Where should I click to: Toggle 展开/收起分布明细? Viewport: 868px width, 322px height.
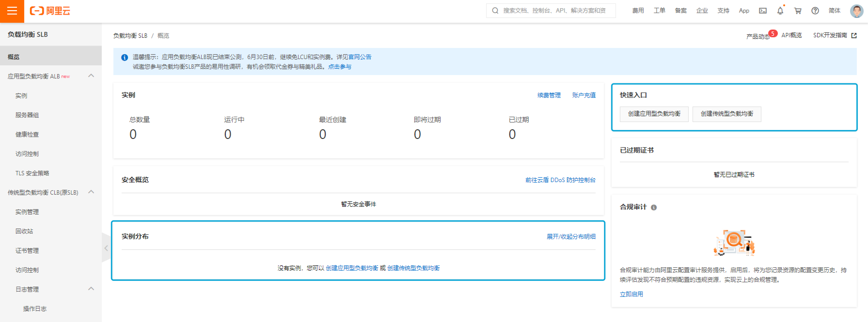tap(571, 237)
